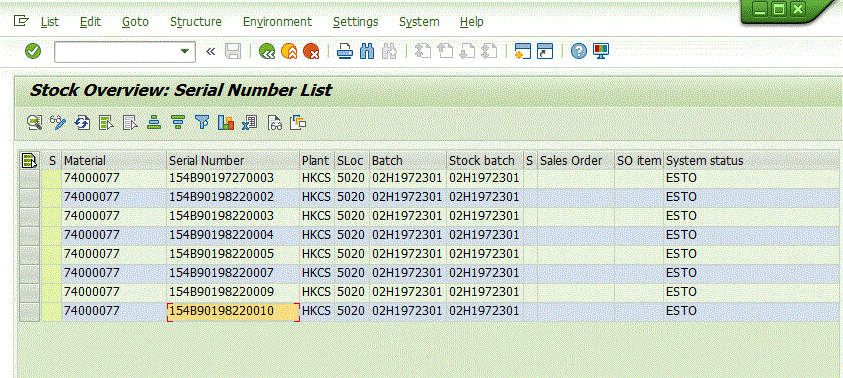Click the Sales Order column header
The height and width of the screenshot is (378, 843).
(x=576, y=161)
